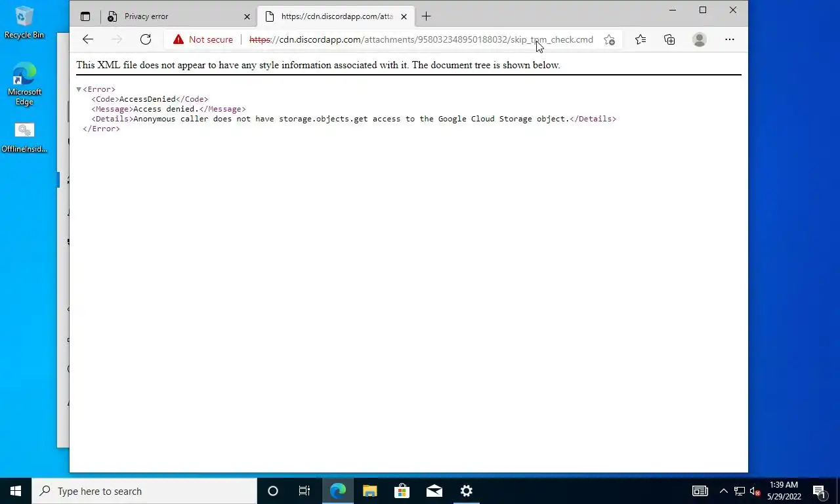Close the cdn.discordapp.com tab
Image resolution: width=840 pixels, height=504 pixels.
[404, 16]
